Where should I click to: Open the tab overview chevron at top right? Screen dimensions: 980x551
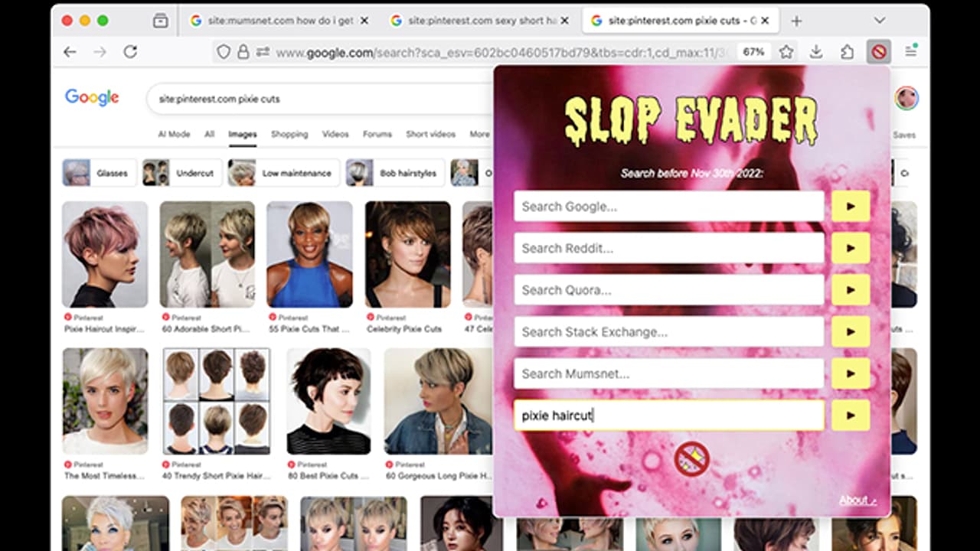878,20
